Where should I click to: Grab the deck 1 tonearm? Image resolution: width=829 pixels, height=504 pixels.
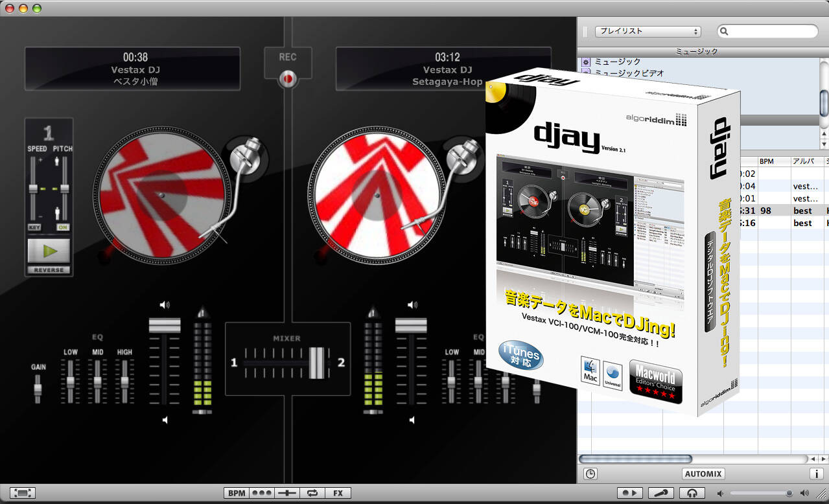point(239,183)
